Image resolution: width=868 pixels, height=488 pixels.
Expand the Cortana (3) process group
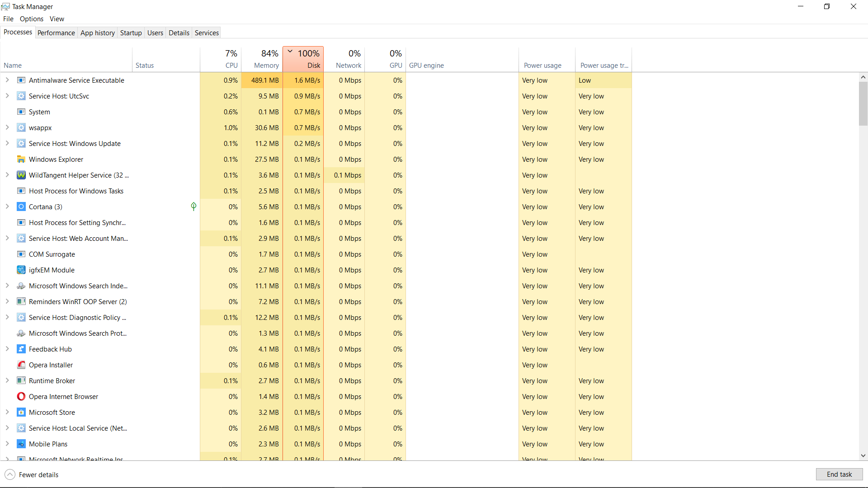(x=7, y=206)
